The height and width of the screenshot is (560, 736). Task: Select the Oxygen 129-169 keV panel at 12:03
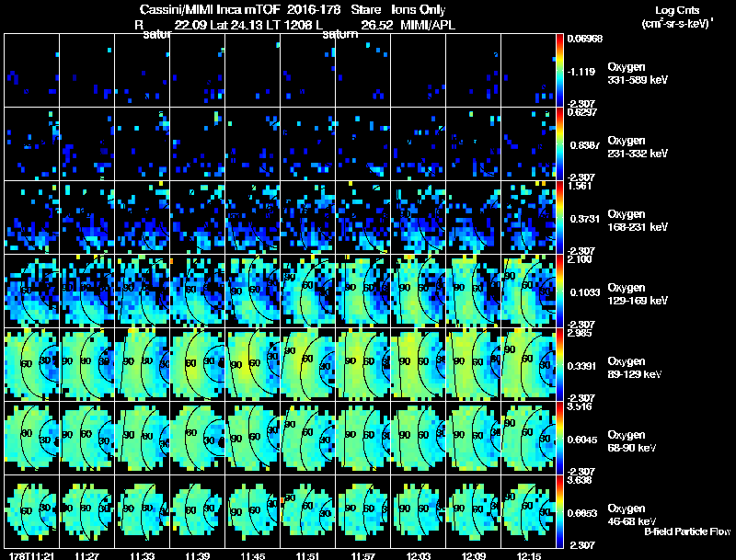pos(419,291)
